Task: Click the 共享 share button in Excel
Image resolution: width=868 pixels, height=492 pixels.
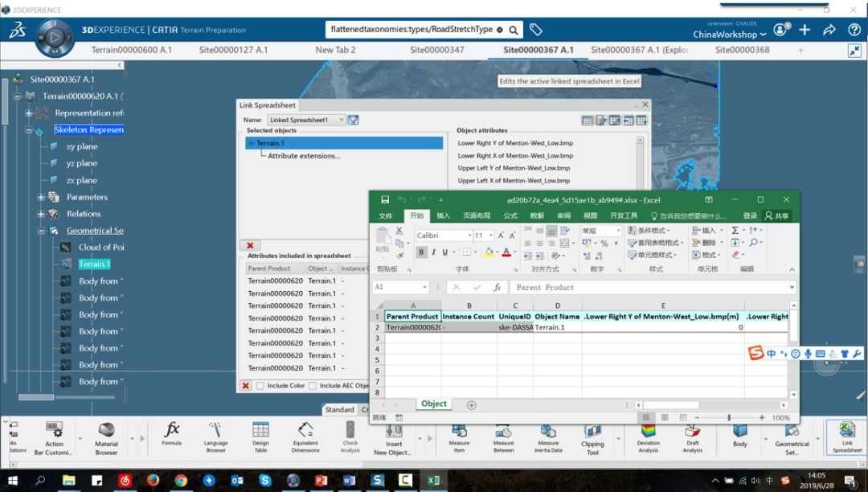Action: coord(777,215)
